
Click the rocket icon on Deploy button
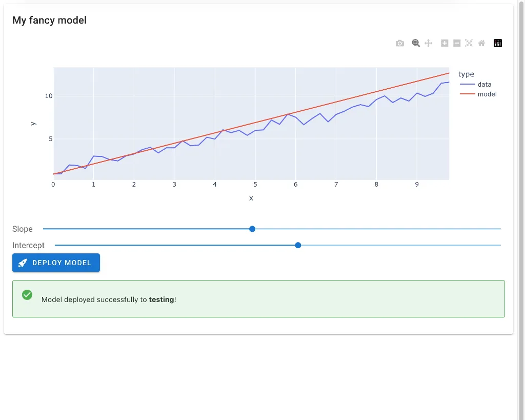click(x=23, y=263)
